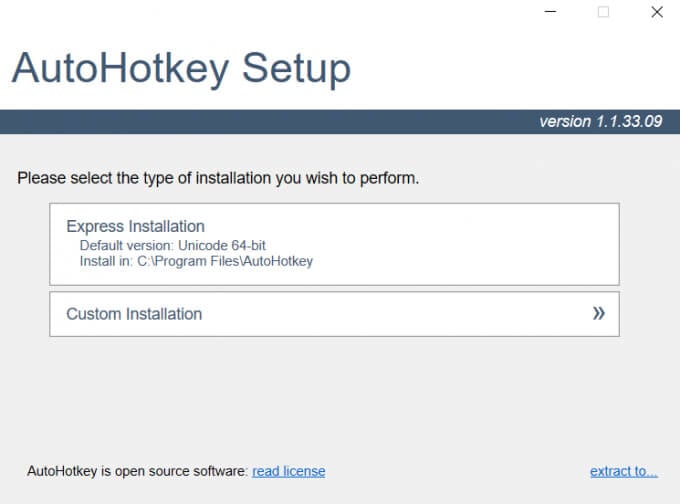
Task: Open the read license link
Action: 288,471
